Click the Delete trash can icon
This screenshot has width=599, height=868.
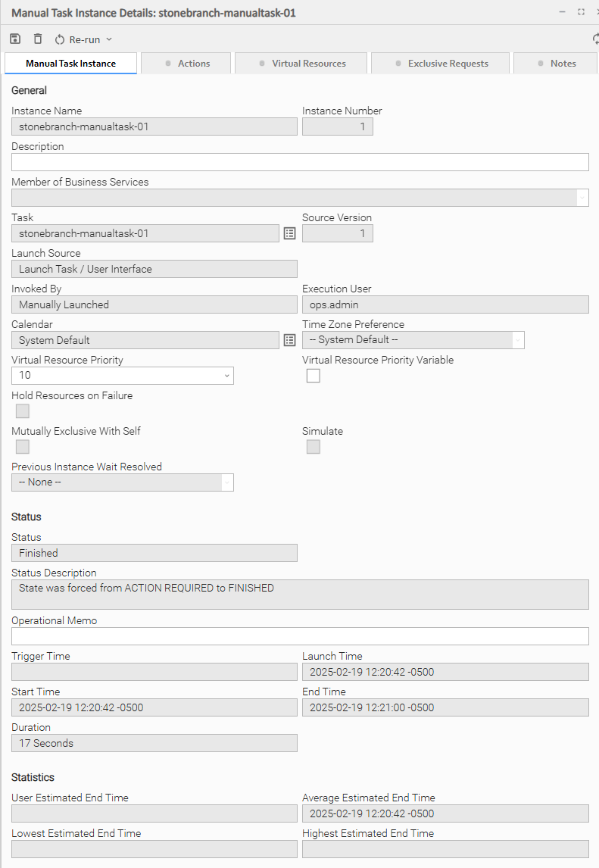point(38,39)
